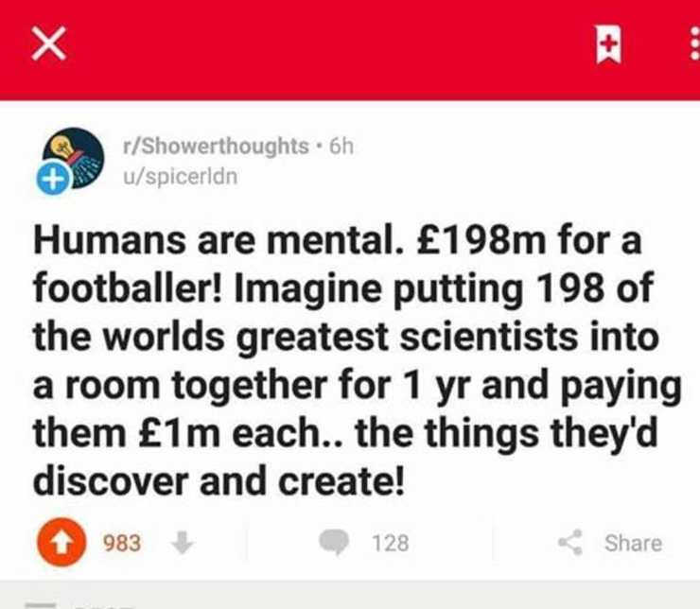The width and height of the screenshot is (700, 609).
Task: View the u/spicerldn user profile
Action: click(181, 176)
